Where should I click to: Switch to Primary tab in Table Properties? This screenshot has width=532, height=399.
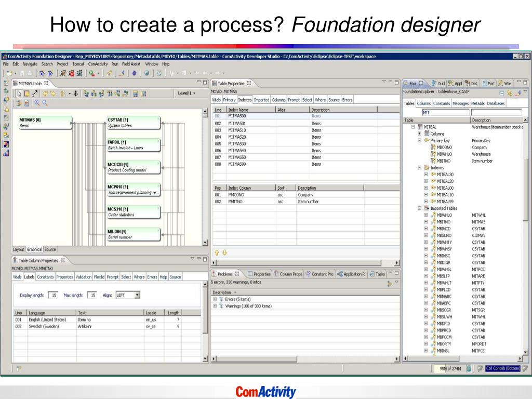pyautogui.click(x=229, y=100)
